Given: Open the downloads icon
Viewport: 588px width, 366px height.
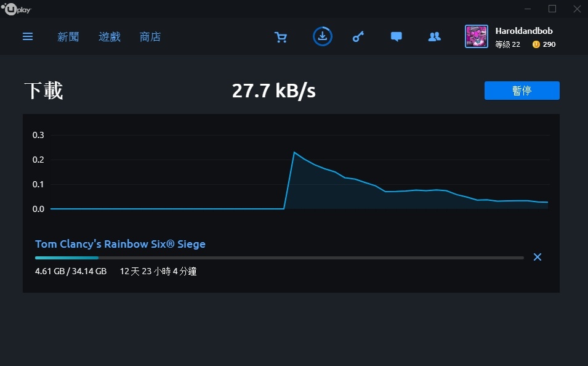Looking at the screenshot, I should coord(323,36).
